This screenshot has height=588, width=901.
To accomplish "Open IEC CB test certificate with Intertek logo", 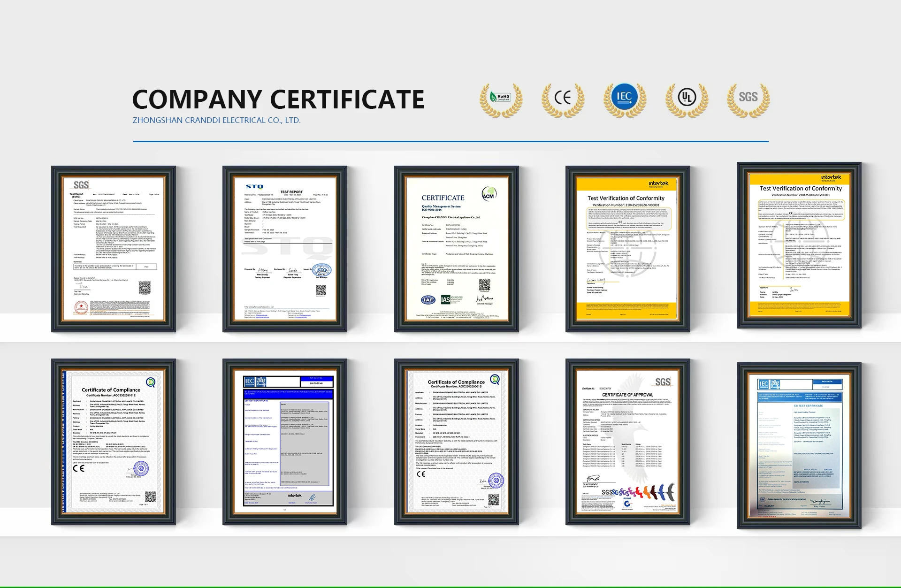I will pos(285,442).
